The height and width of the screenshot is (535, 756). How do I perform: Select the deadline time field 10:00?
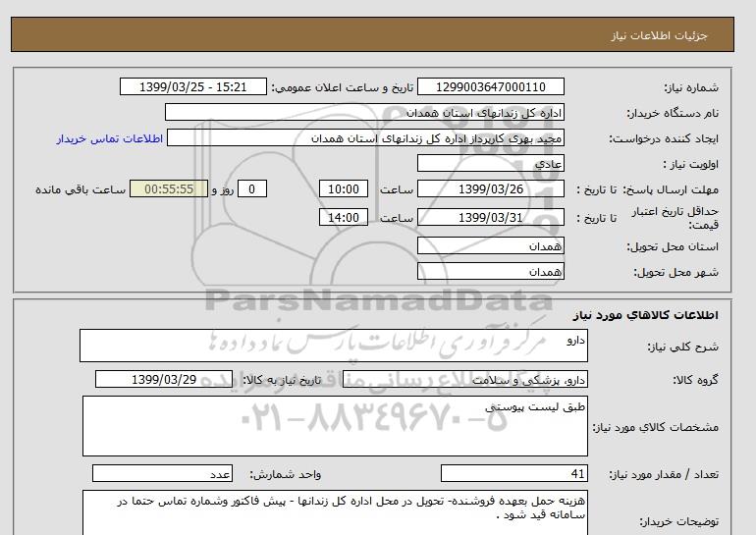point(344,188)
